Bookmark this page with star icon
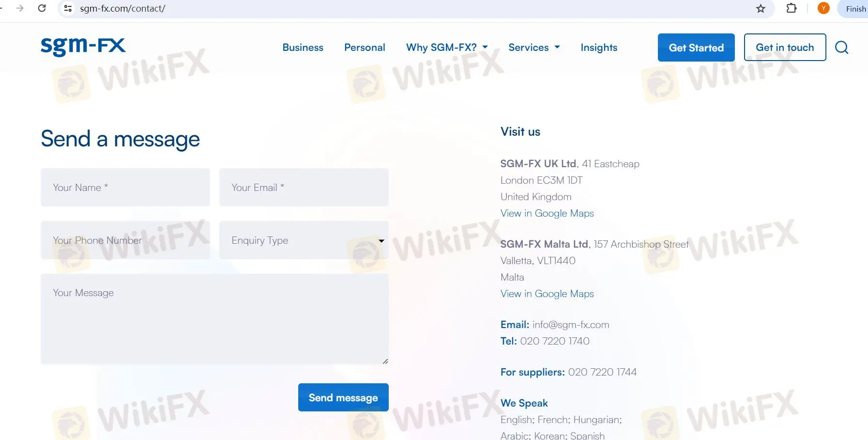Viewport: 868px width, 440px height. [x=761, y=9]
